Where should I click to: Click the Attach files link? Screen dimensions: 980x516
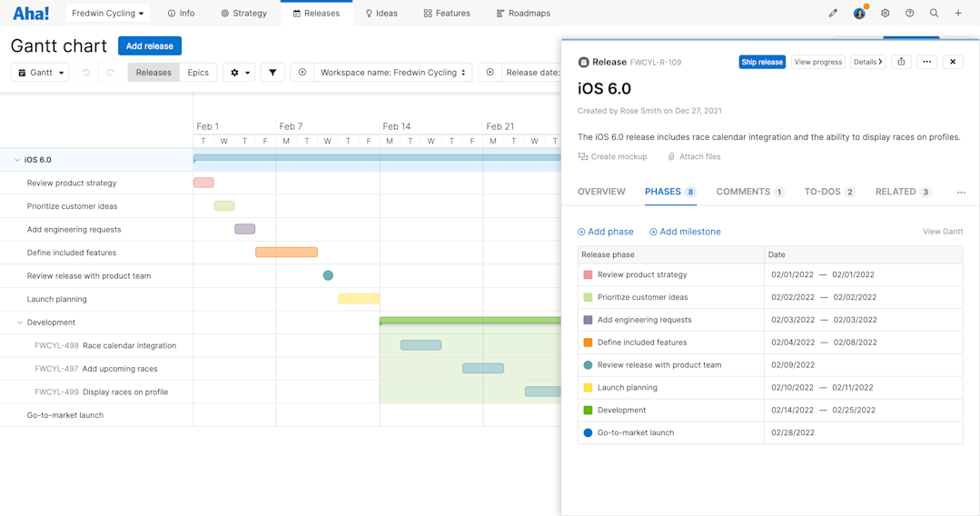(694, 156)
